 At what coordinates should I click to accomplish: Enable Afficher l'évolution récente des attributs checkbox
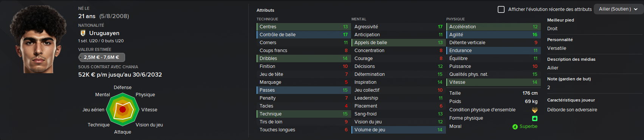(x=501, y=9)
